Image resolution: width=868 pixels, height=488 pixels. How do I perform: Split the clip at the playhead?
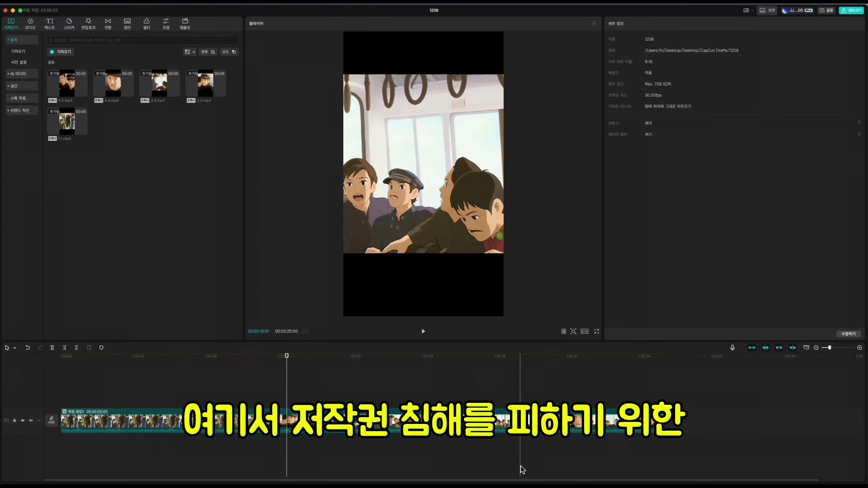pyautogui.click(x=52, y=348)
